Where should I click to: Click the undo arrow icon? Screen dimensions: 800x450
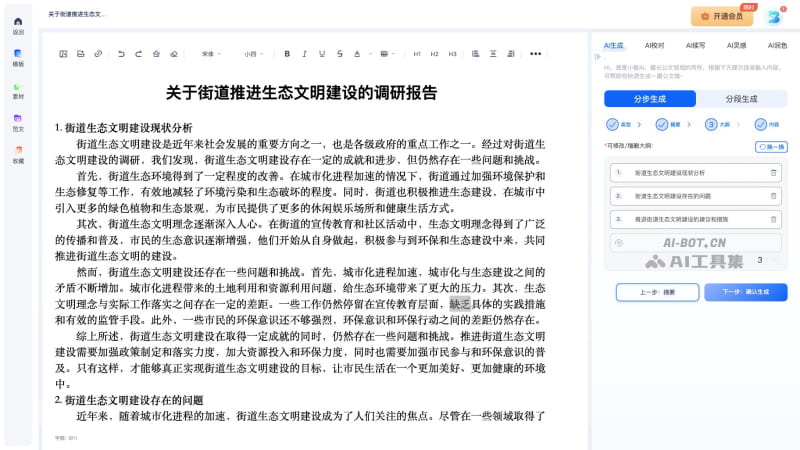[x=122, y=54]
